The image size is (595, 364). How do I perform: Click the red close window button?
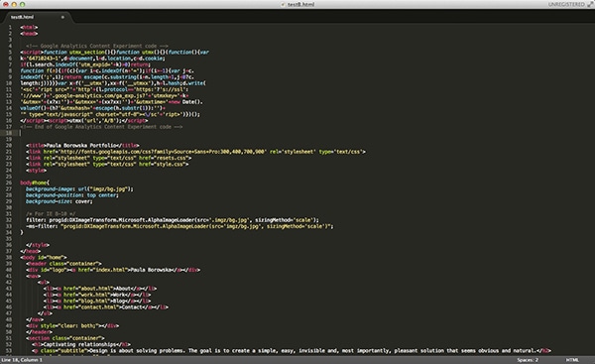pyautogui.click(x=6, y=5)
